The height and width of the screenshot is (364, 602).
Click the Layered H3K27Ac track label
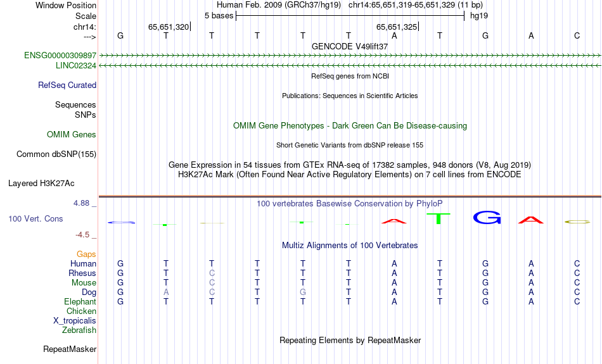(41, 184)
